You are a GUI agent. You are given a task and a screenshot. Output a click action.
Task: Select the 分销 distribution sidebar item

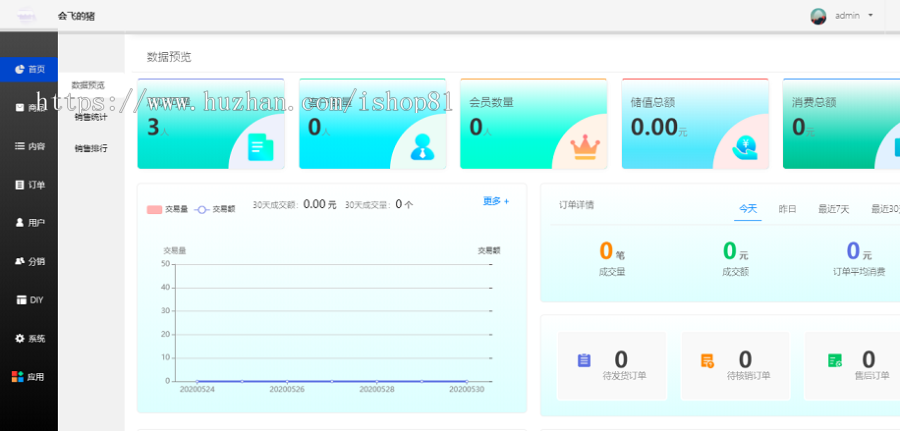(x=29, y=261)
